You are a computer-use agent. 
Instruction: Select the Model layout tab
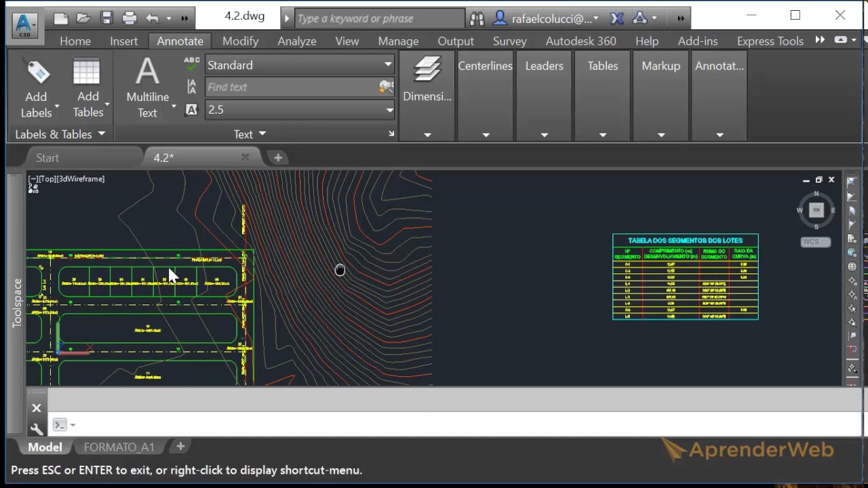click(x=45, y=447)
